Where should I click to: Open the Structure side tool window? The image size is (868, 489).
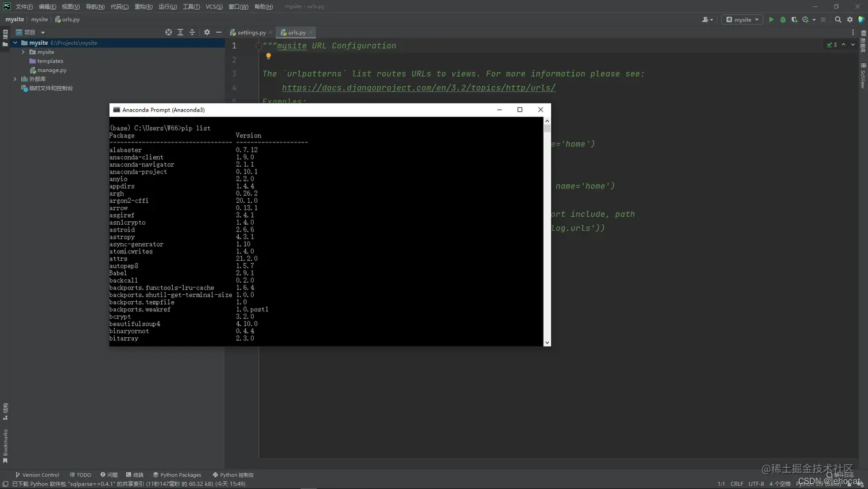(x=5, y=411)
